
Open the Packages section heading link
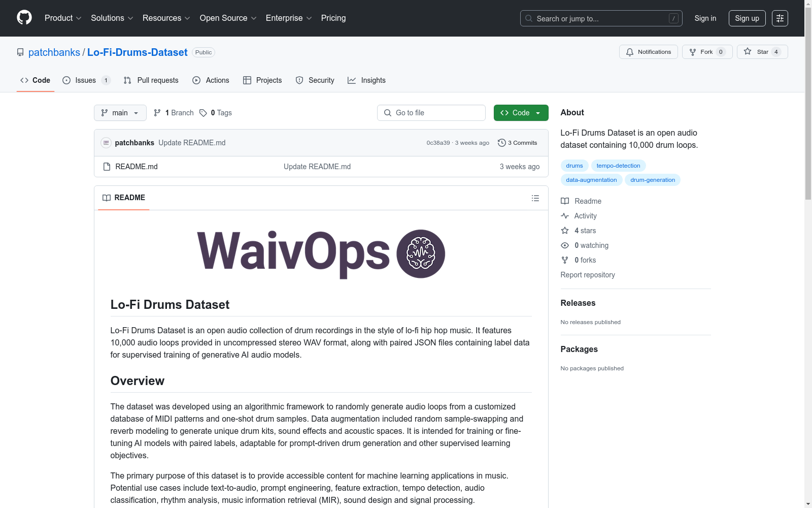579,349
